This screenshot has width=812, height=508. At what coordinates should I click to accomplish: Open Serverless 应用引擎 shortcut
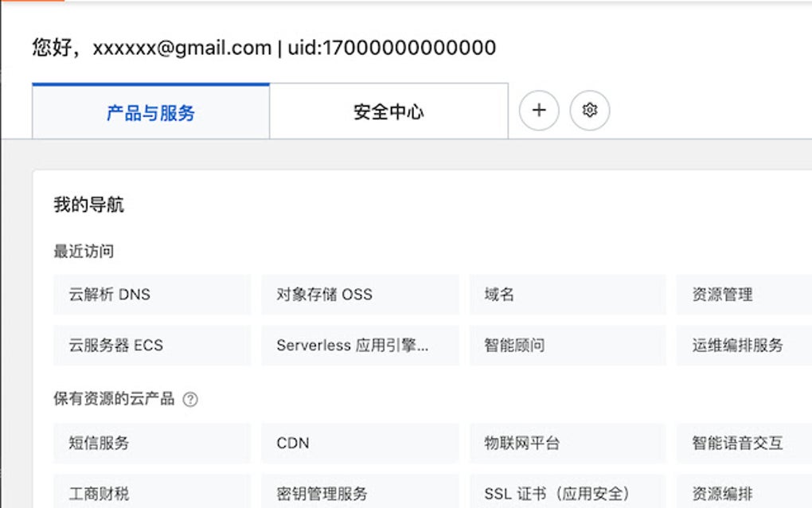(x=360, y=346)
